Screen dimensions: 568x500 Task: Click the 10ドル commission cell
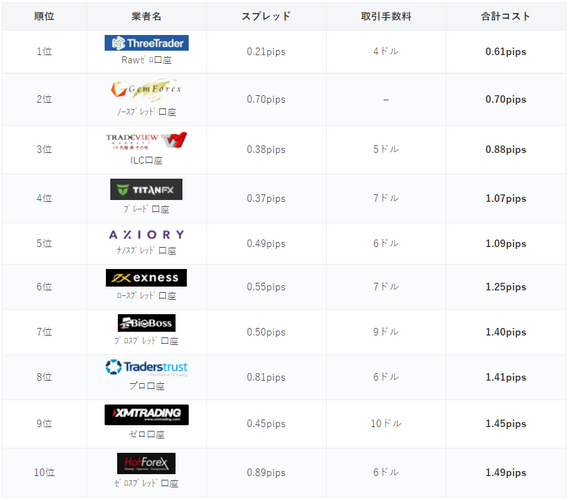[x=386, y=423]
